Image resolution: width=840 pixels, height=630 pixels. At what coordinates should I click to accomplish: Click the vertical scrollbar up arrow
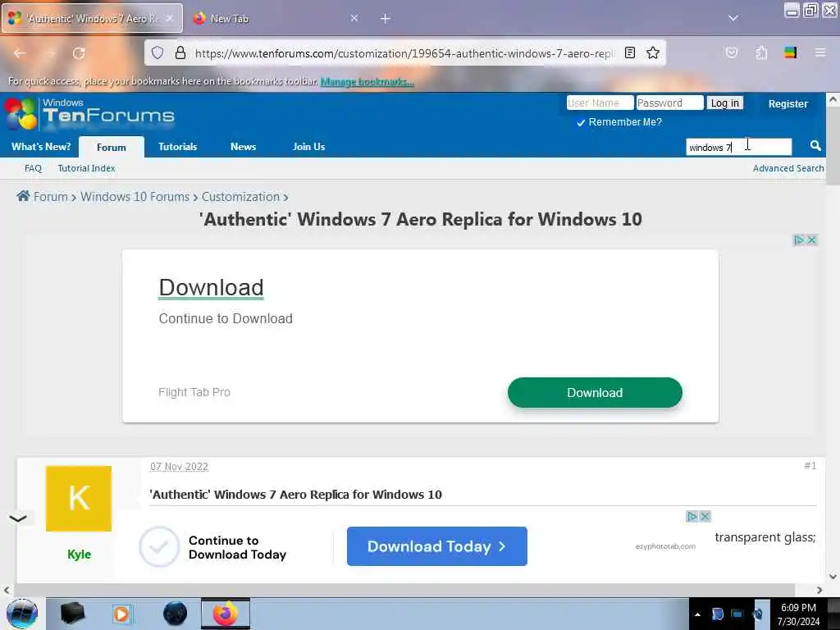click(x=833, y=99)
